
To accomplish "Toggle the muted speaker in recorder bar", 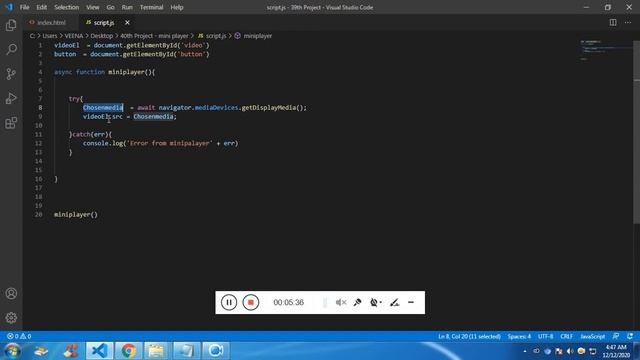I will 341,302.
